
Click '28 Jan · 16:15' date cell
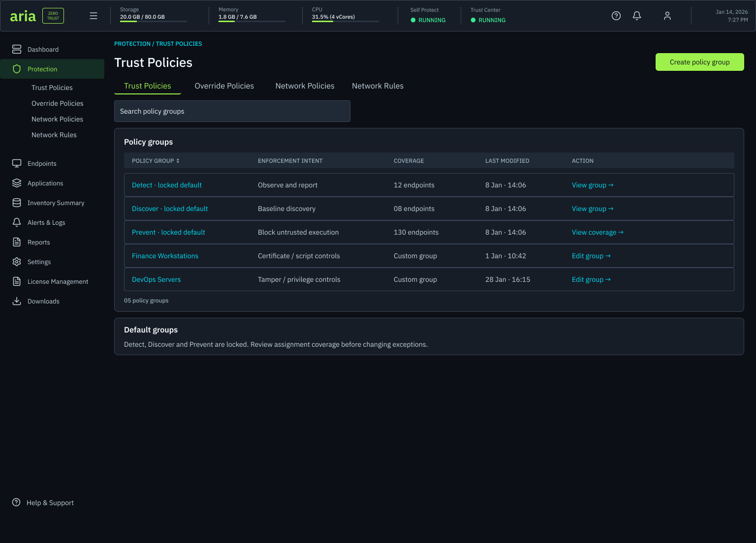coord(508,279)
